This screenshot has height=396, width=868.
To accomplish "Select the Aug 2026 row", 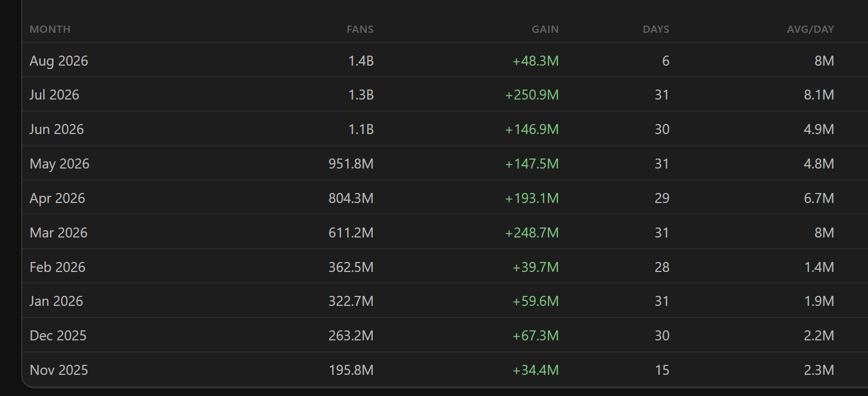I will [445, 60].
